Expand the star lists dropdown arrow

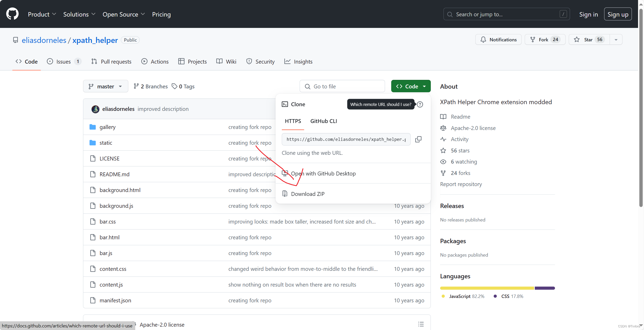[x=616, y=40]
